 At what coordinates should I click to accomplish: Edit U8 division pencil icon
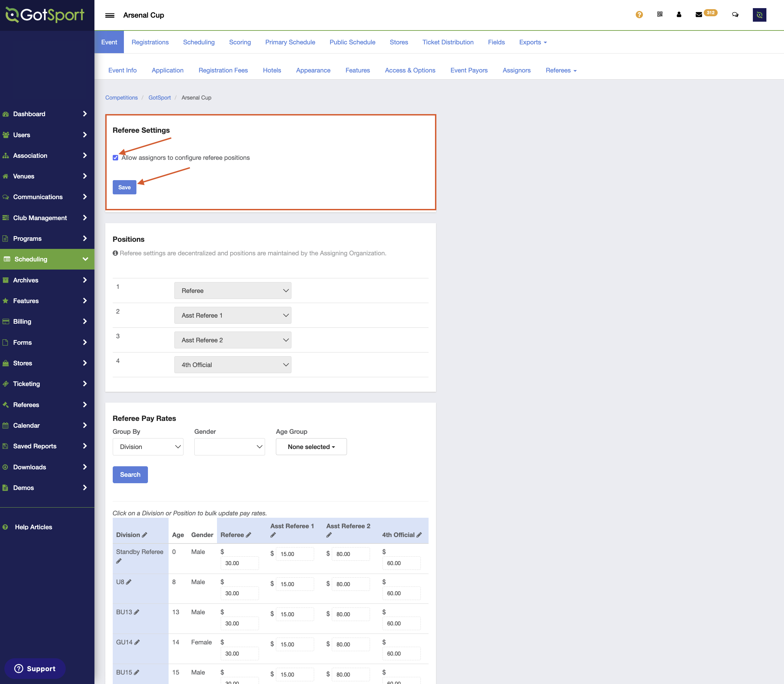[129, 582]
